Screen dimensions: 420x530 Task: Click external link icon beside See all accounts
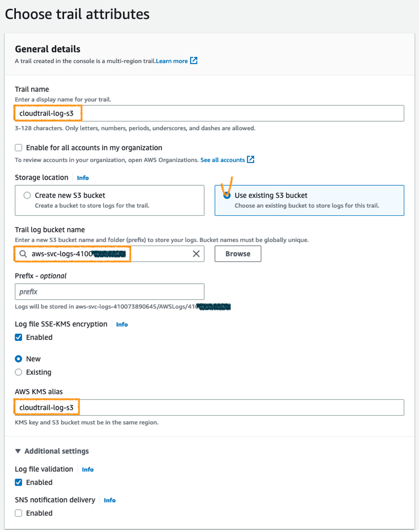click(x=251, y=159)
